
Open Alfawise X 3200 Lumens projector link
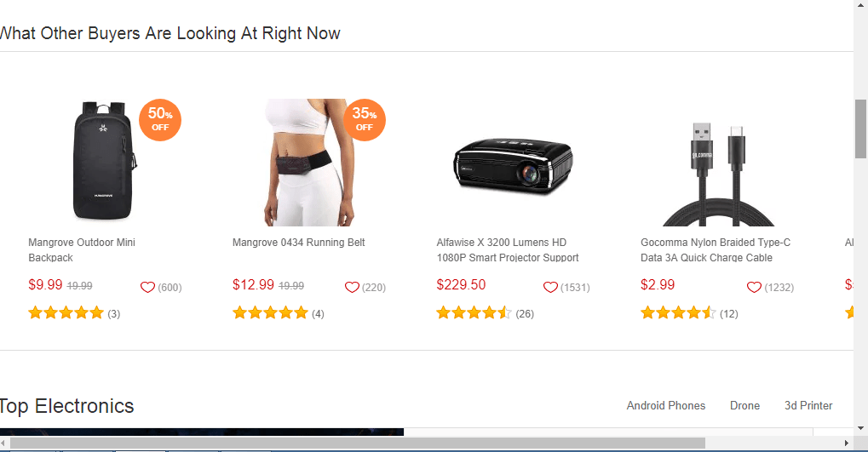coord(508,250)
